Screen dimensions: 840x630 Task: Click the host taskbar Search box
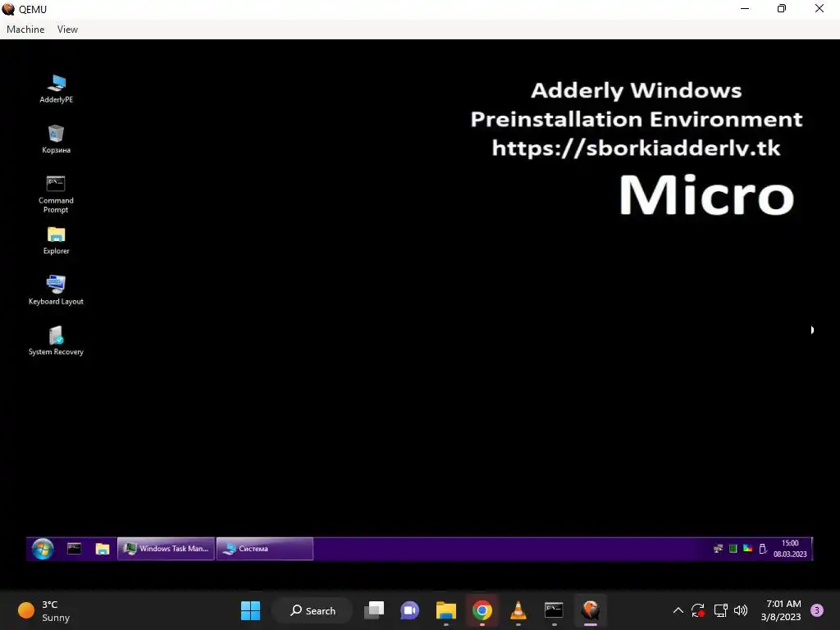[x=313, y=610]
